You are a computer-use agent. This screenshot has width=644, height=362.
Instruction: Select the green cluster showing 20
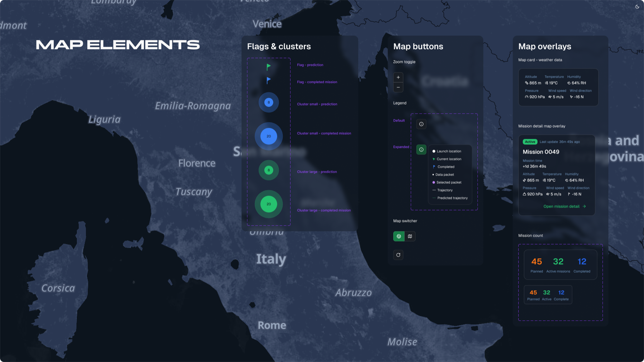tap(269, 204)
